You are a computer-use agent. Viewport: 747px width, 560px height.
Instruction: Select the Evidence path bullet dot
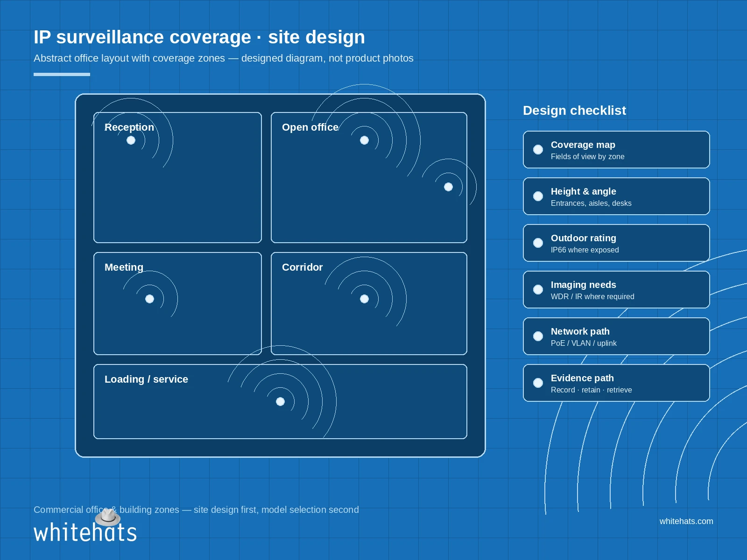(x=538, y=383)
